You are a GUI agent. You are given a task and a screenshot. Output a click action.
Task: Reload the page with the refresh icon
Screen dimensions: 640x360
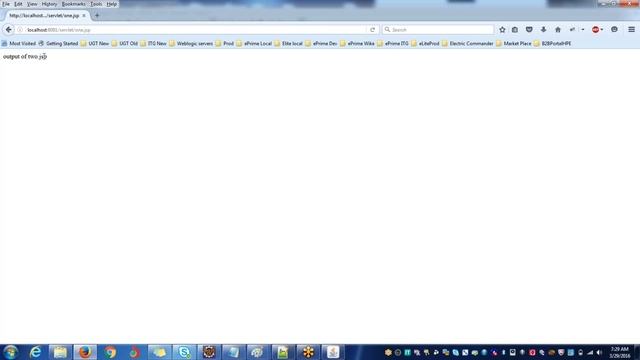[x=372, y=30]
